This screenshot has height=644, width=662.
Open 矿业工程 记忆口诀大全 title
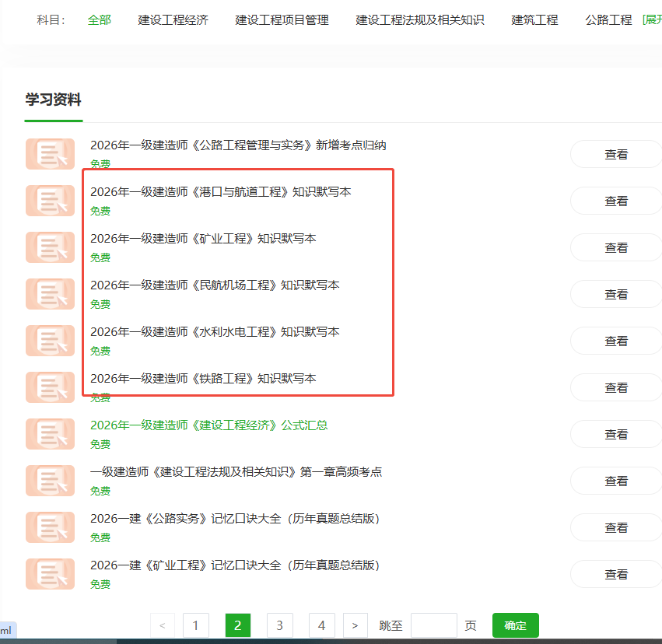coord(235,565)
